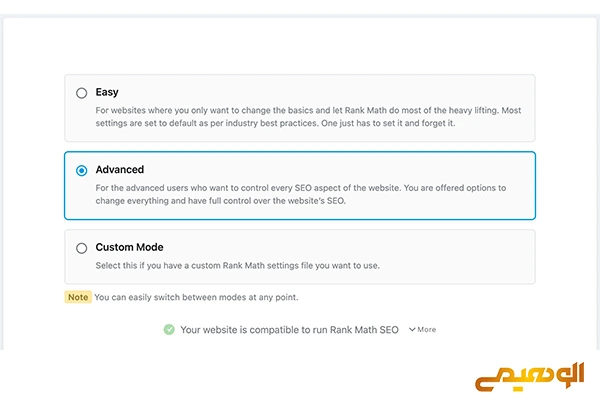
Task: Select the Advanced radio button
Action: coord(82,170)
